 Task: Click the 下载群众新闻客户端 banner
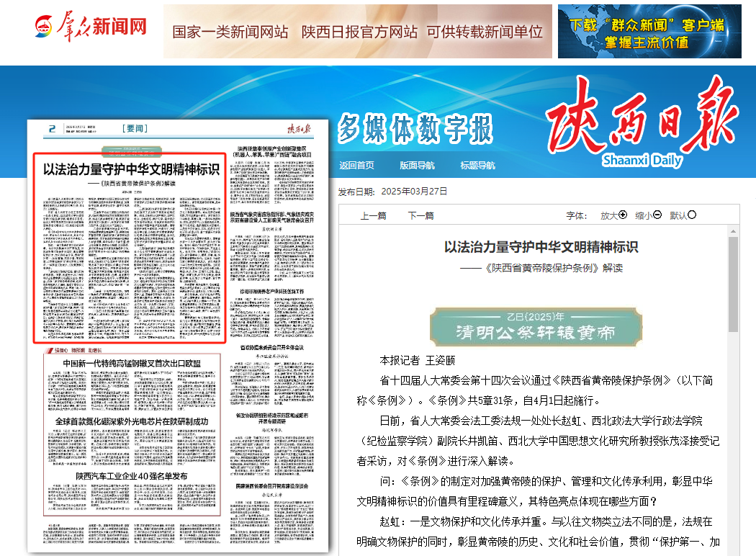pos(649,32)
